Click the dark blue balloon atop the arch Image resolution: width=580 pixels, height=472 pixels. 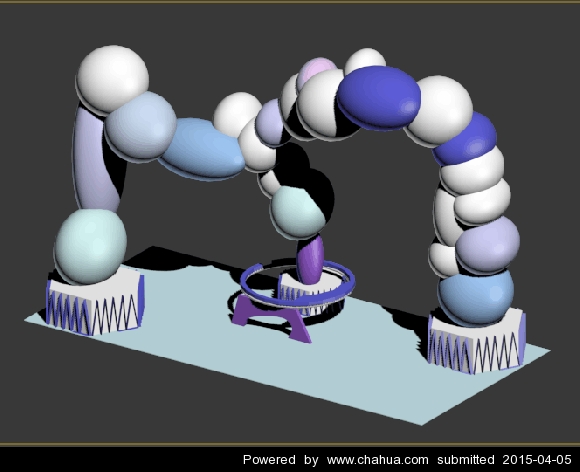(379, 98)
